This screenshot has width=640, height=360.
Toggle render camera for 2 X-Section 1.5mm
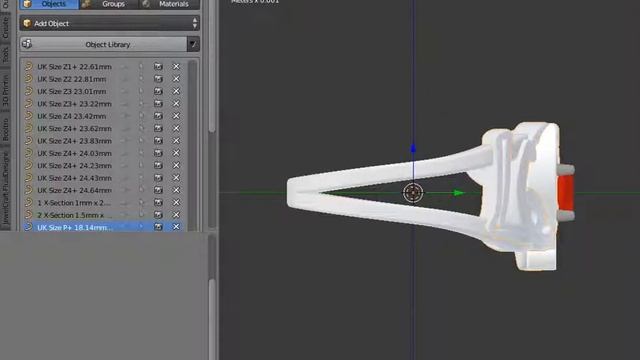tap(158, 215)
